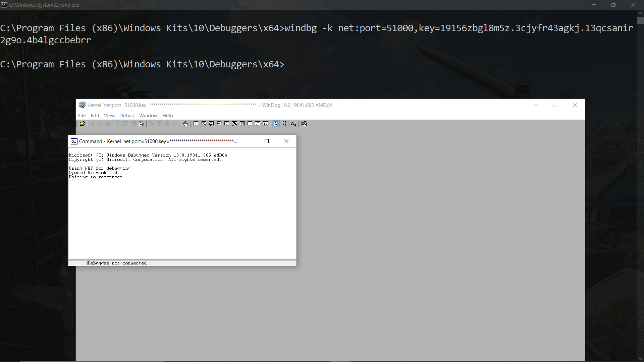This screenshot has width=644, height=362.
Task: Open the Window menu in WinDbg
Action: (x=148, y=116)
